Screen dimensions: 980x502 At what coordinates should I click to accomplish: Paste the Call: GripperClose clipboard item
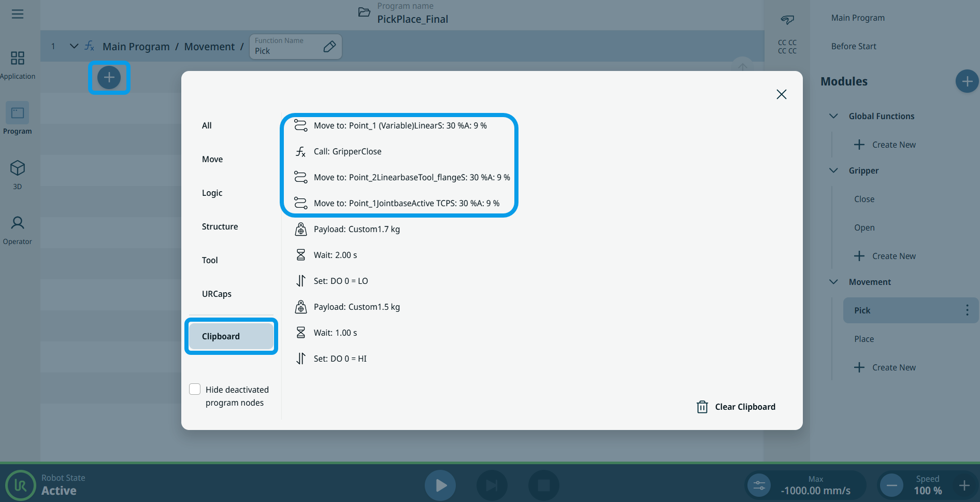348,151
